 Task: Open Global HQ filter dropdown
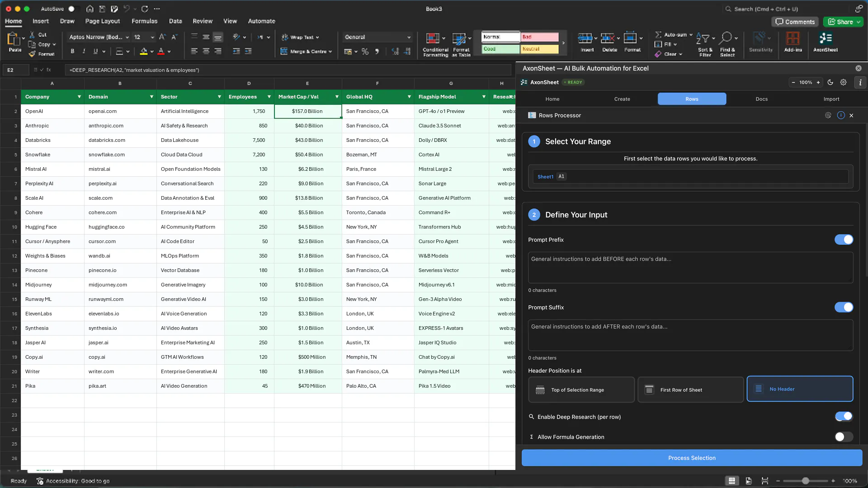[409, 97]
